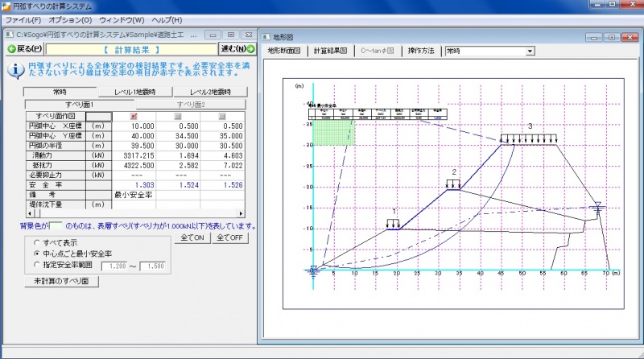Minimize the C:¥Sogo calculation results child window
Image resolution: width=644 pixels, height=359 pixels.
coord(213,35)
